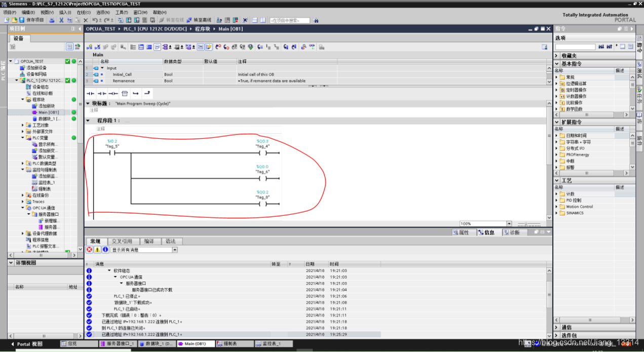Expand the 工艺对象 tree node
Viewport: 644px width, 352px height.
pyautogui.click(x=23, y=125)
